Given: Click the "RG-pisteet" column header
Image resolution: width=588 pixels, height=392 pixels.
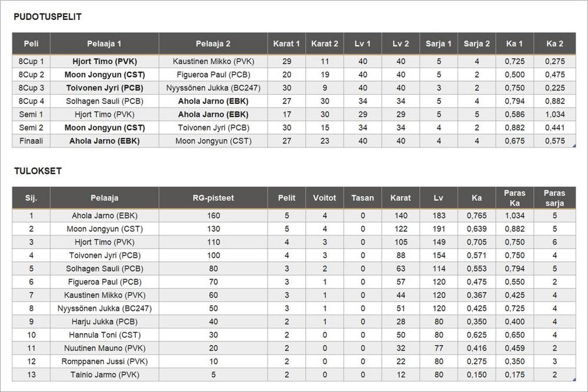Looking at the screenshot, I should [213, 198].
